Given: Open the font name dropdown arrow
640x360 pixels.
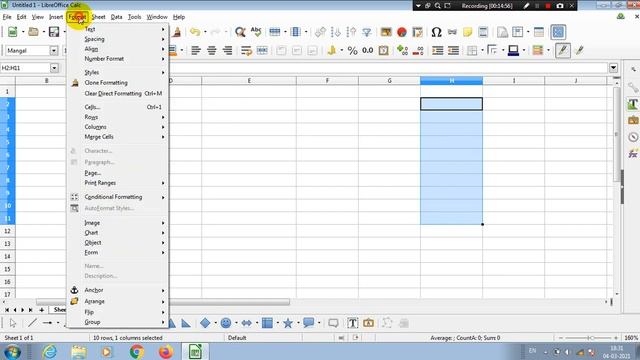Looking at the screenshot, I should point(53,50).
